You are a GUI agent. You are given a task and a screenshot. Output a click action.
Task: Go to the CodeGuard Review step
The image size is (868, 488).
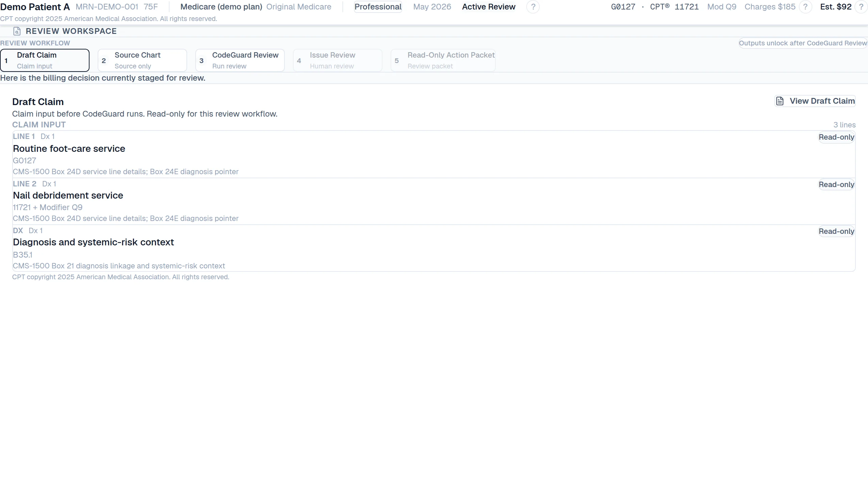pos(240,60)
